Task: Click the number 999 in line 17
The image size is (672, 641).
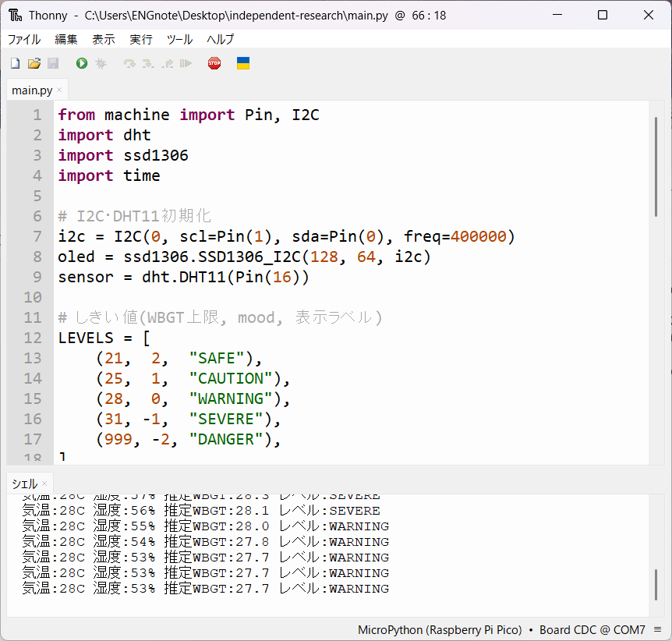Action: click(x=118, y=440)
